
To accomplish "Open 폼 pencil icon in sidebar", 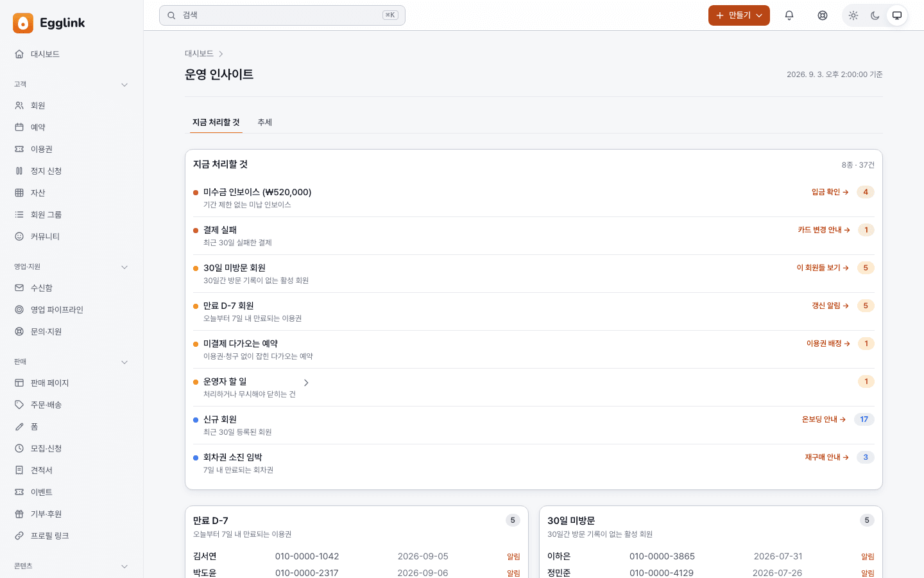I will tap(19, 426).
